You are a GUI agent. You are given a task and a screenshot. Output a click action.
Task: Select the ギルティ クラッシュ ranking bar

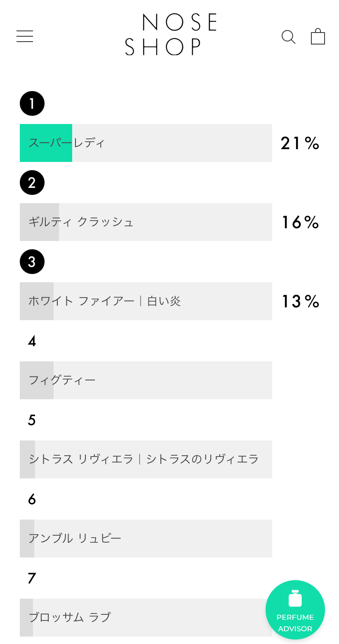coord(146,222)
